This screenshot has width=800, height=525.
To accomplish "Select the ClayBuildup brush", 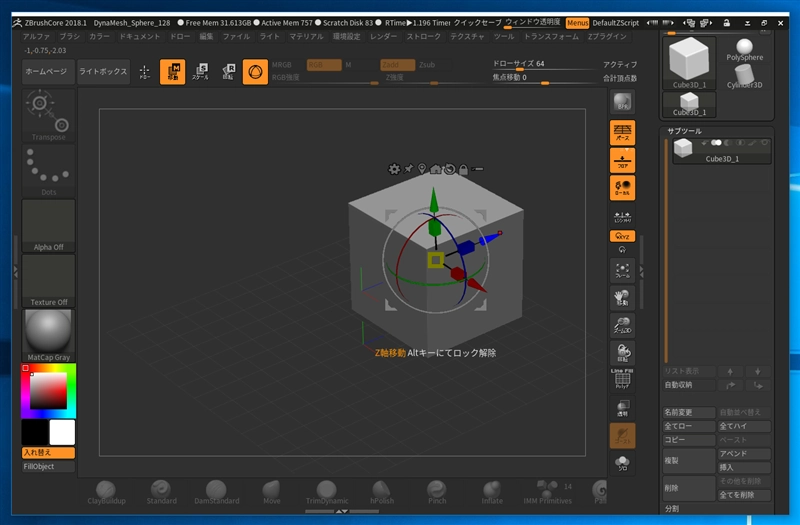I will click(106, 492).
